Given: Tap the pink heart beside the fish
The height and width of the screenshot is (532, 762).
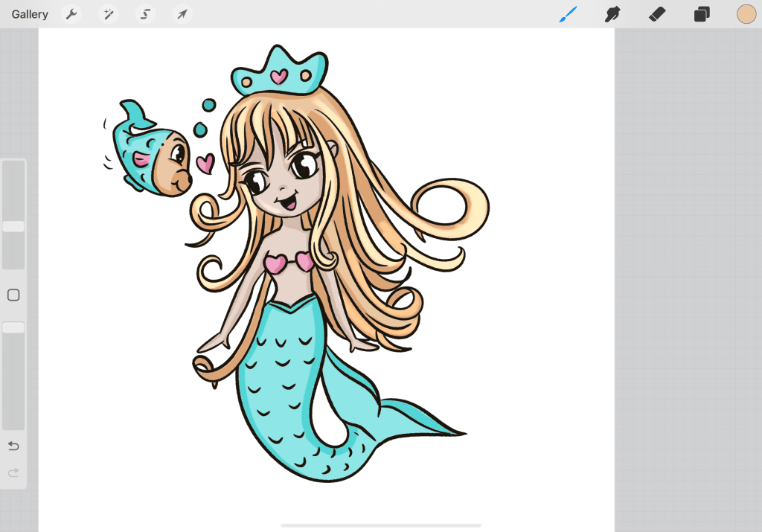Looking at the screenshot, I should click(205, 163).
